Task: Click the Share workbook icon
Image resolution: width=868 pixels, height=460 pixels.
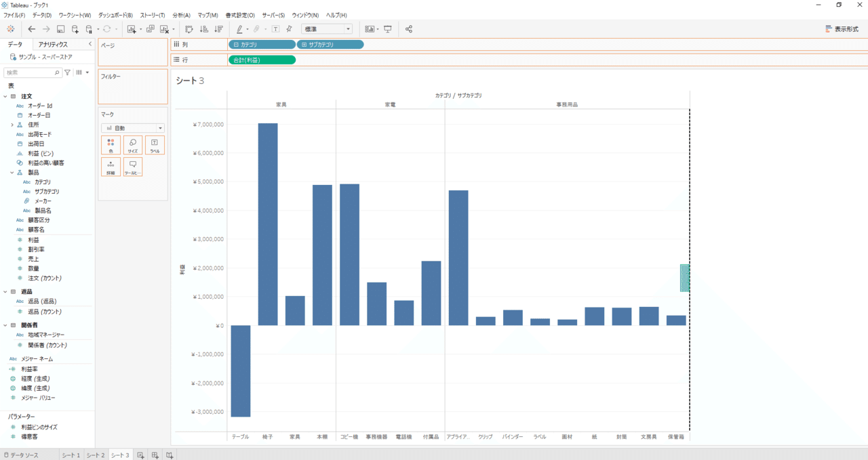Action: [x=409, y=29]
